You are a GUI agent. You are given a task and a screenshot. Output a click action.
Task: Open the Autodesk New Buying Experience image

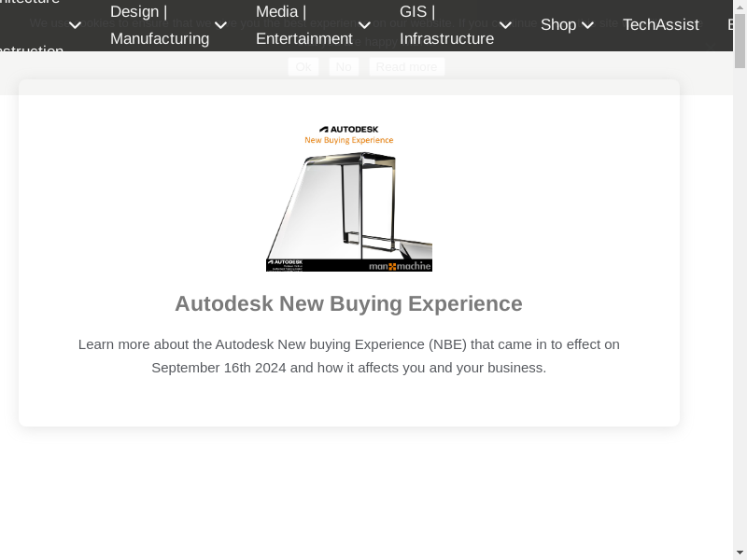348,198
